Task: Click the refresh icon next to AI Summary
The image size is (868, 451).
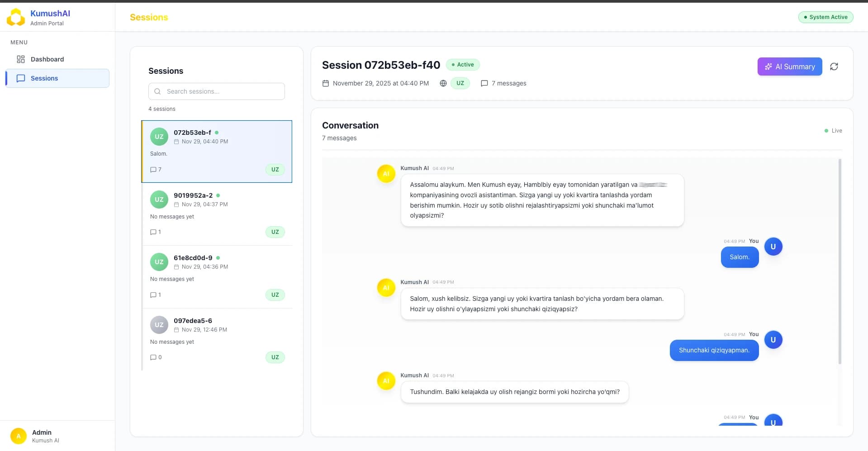Action: point(835,66)
